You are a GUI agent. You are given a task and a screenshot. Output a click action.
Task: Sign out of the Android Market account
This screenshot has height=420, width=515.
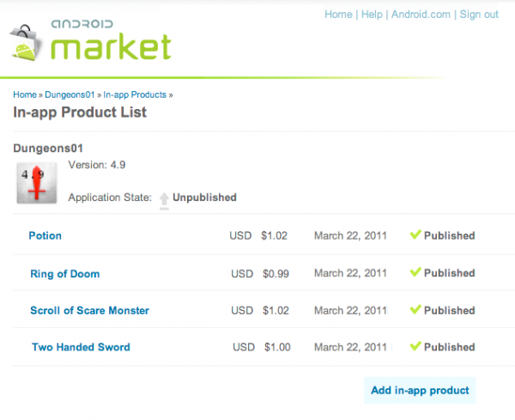pos(479,15)
